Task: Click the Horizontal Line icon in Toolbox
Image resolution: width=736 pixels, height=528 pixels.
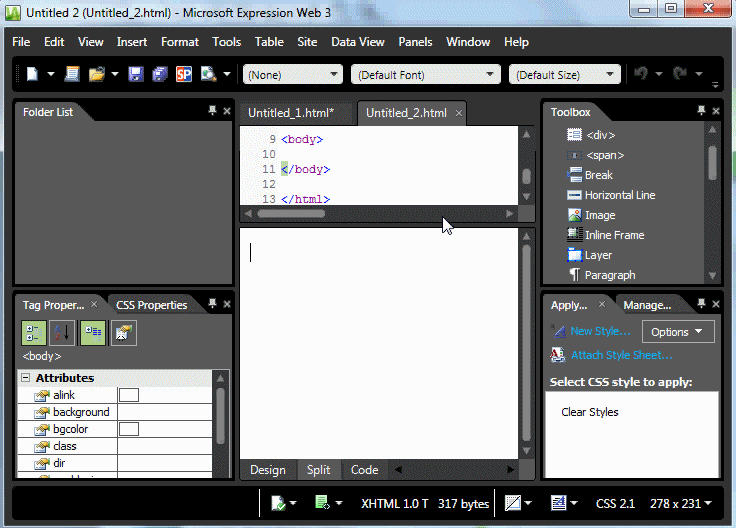Action: point(574,195)
